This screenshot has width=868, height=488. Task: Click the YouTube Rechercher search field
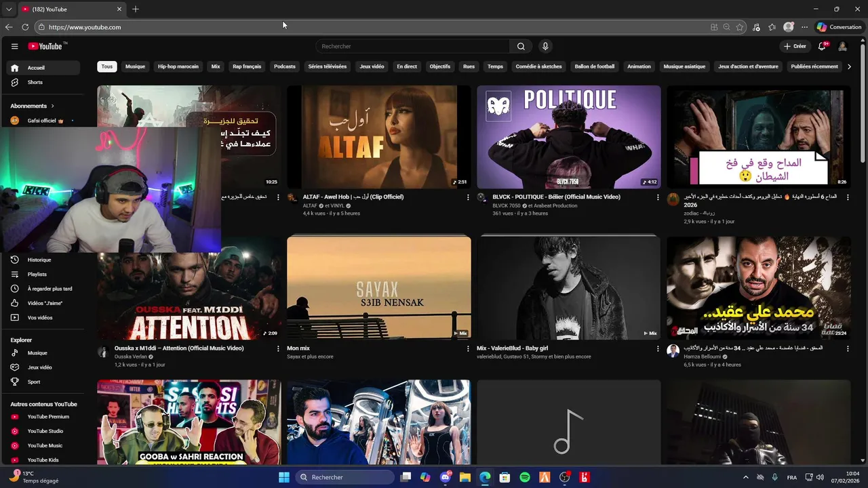pyautogui.click(x=413, y=46)
